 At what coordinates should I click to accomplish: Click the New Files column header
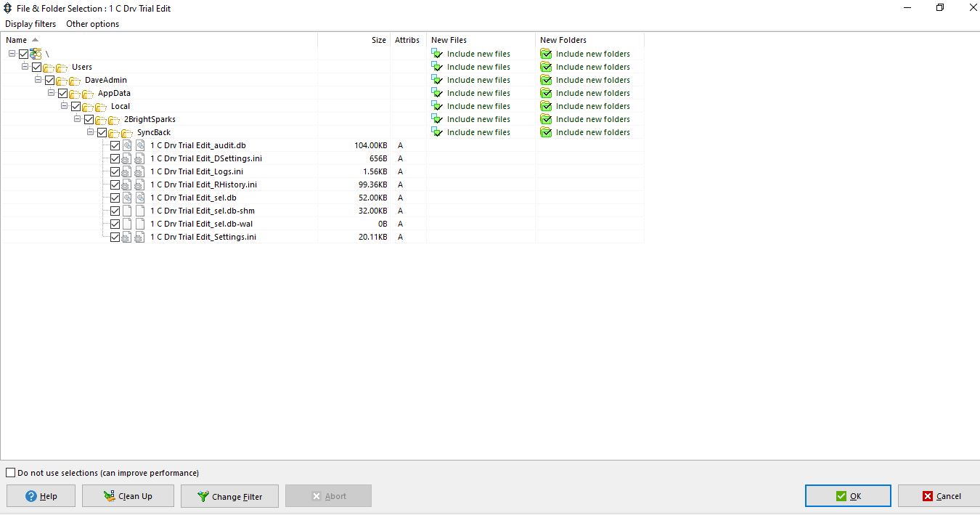coord(481,40)
